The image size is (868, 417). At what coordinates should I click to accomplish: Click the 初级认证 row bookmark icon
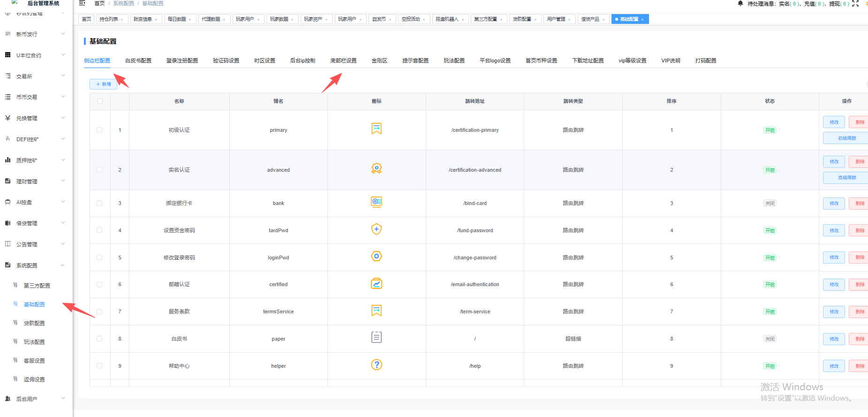pos(377,129)
